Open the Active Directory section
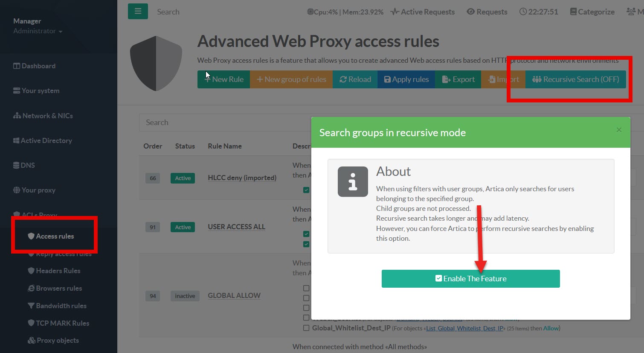The width and height of the screenshot is (644, 353). 46,140
